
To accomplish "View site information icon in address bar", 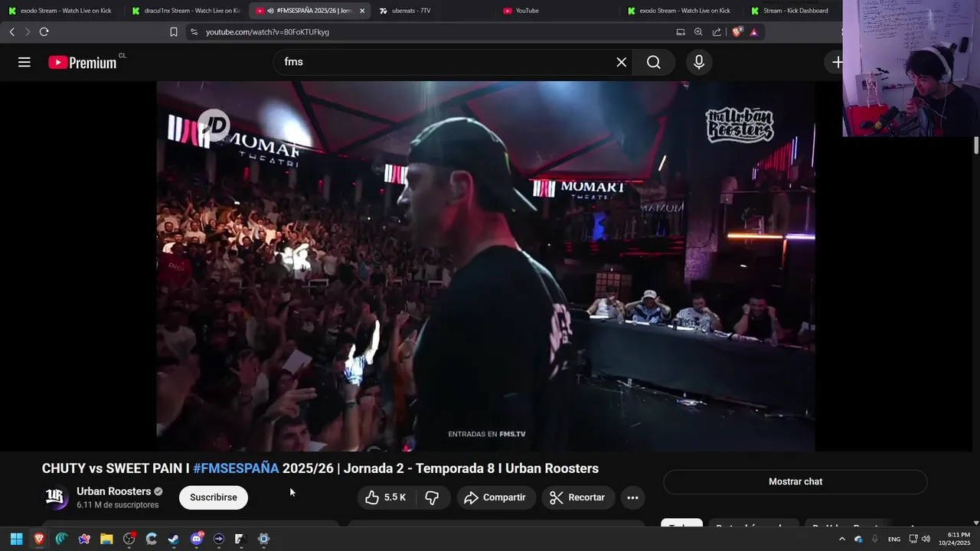I will (x=194, y=31).
